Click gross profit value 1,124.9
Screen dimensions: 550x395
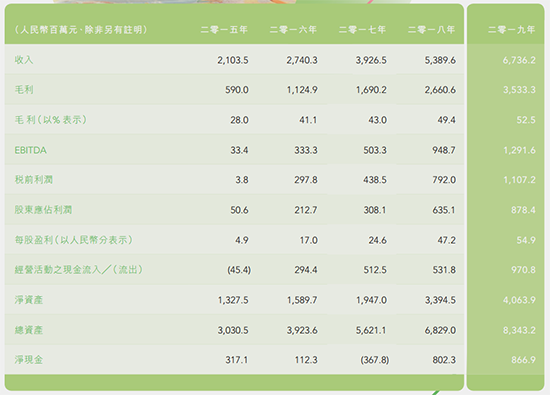(302, 90)
